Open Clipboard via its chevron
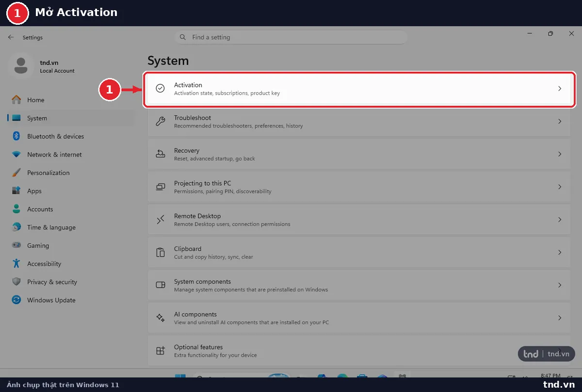 pos(560,252)
